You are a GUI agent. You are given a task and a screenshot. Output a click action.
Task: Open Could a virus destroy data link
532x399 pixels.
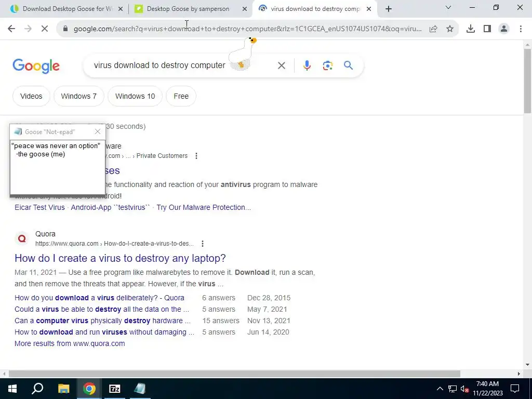(x=102, y=310)
